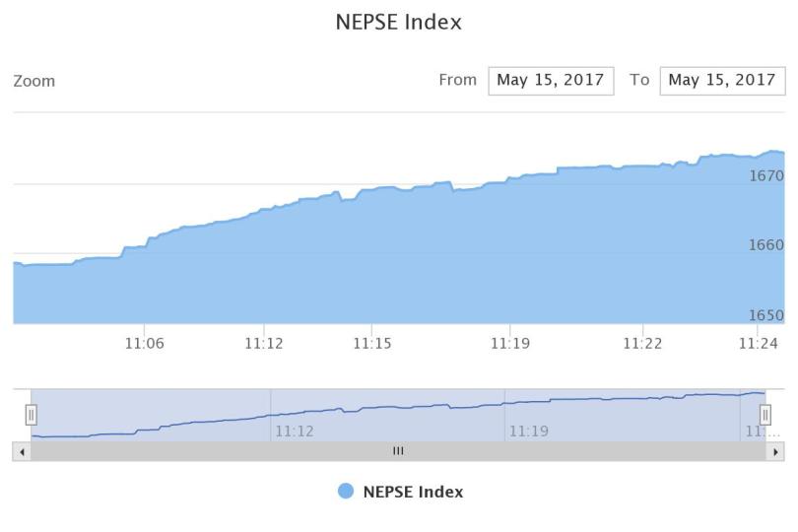Click the grip lines on the scrollbar thumb
798x532 pixels.
click(398, 451)
